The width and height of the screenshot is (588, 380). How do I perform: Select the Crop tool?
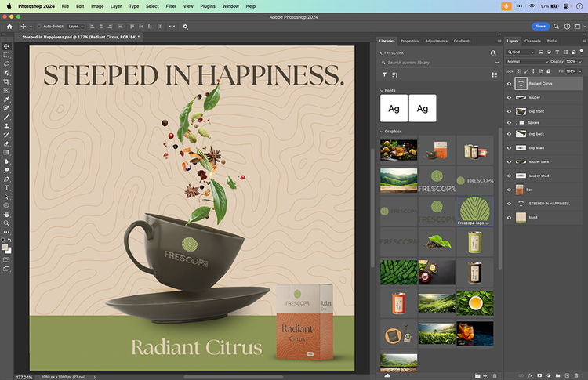click(x=6, y=81)
